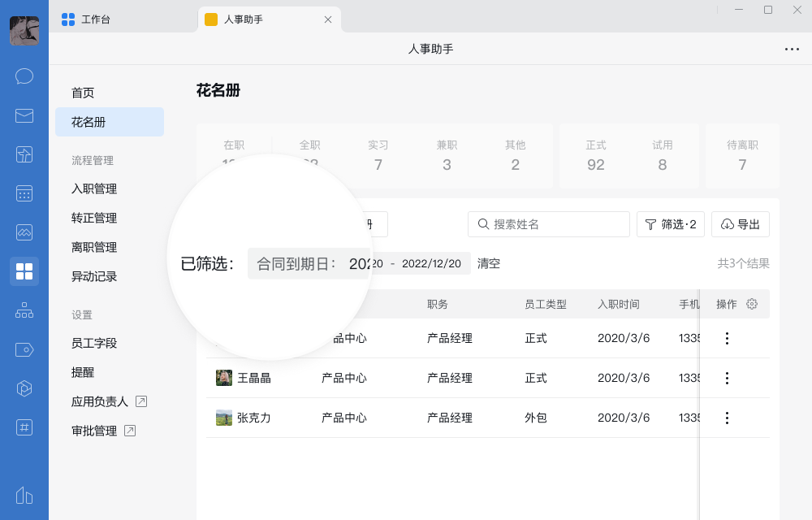This screenshot has width=812, height=520.
Task: Click 清空 to clear filters
Action: coord(489,263)
